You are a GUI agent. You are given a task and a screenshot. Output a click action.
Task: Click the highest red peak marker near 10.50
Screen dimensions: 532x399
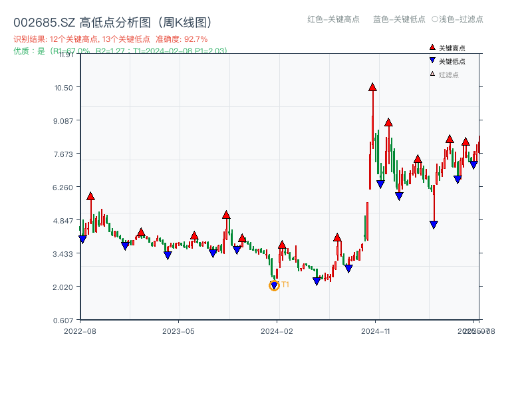pyautogui.click(x=372, y=87)
